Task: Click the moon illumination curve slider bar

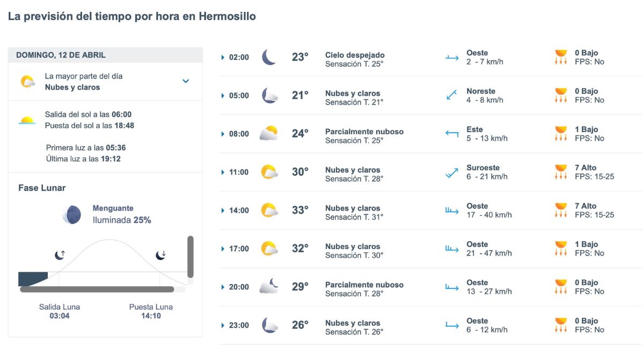Action: (97, 290)
